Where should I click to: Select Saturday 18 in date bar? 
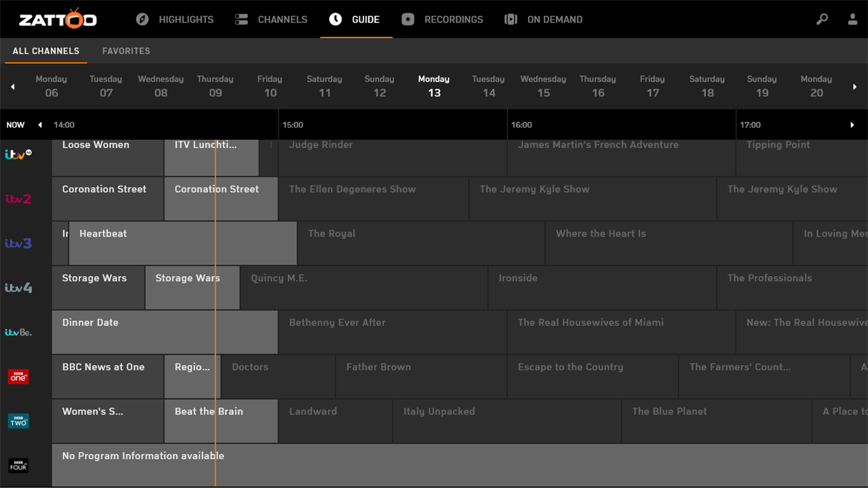[707, 87]
